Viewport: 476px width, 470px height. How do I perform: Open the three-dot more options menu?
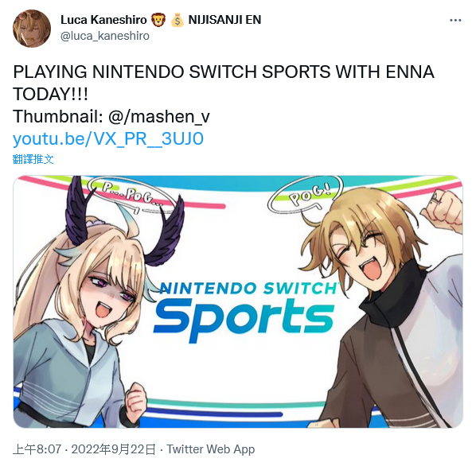(455, 21)
